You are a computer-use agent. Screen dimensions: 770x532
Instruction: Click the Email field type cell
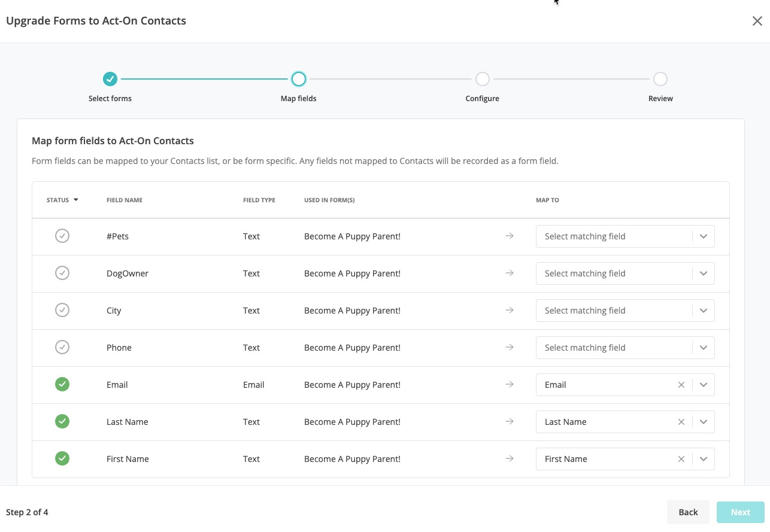254,385
